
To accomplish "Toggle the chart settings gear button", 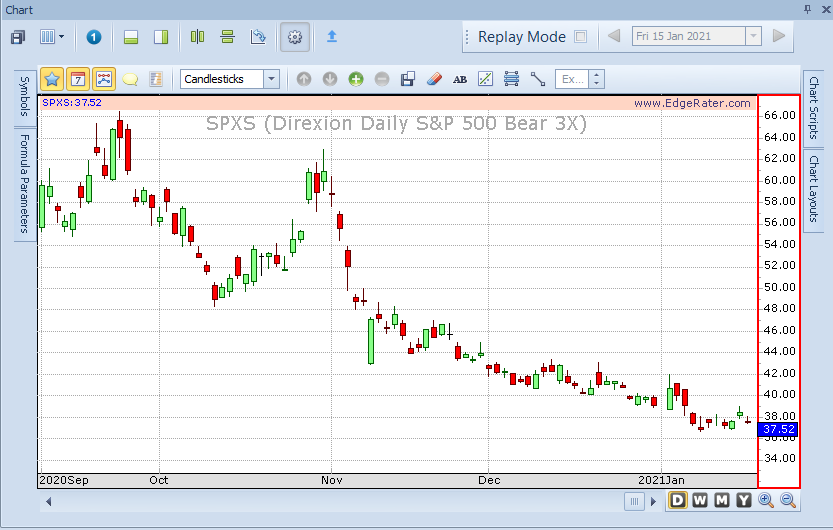I will pyautogui.click(x=295, y=37).
